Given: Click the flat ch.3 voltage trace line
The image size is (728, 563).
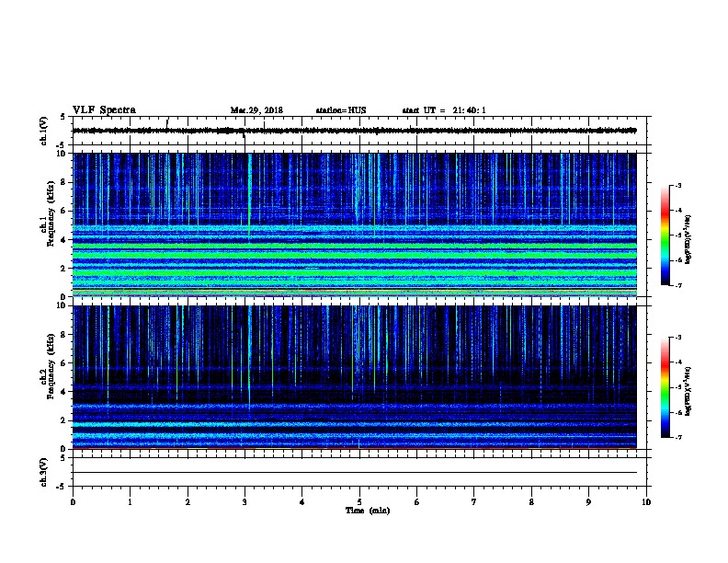Looking at the screenshot, I should click(x=355, y=473).
